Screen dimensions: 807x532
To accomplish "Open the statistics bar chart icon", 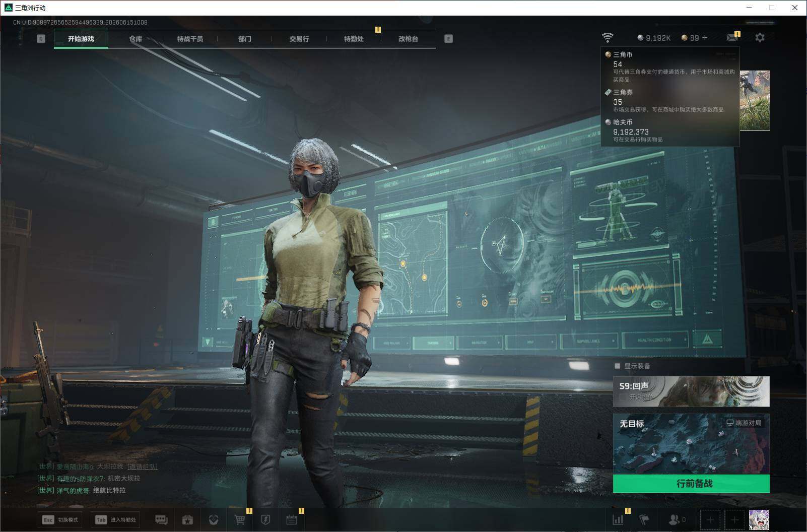I will [618, 519].
